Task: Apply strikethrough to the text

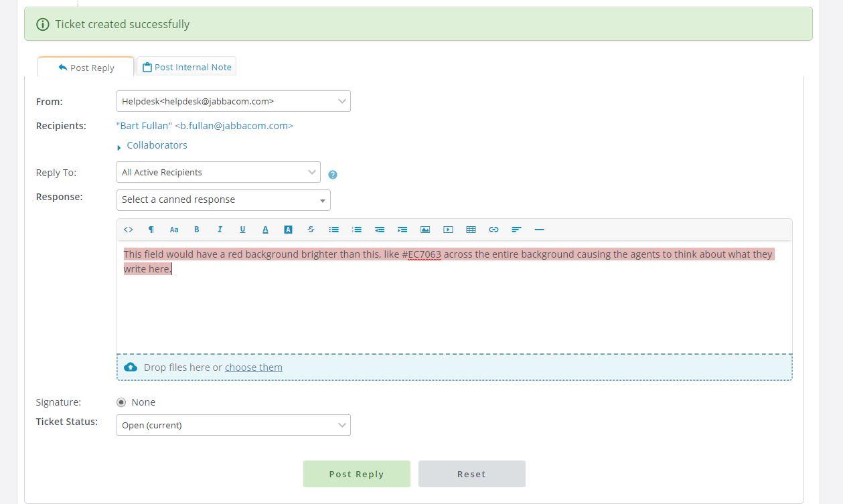Action: [311, 230]
